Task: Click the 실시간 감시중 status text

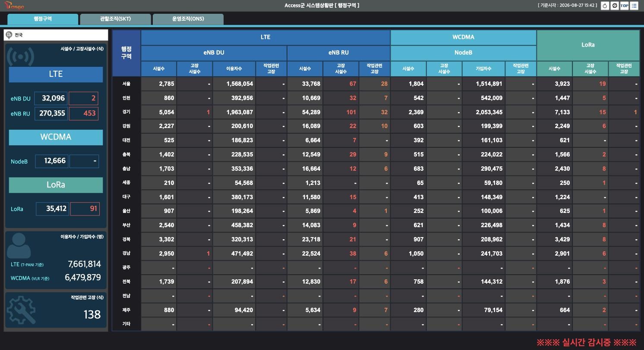Action: [x=586, y=343]
